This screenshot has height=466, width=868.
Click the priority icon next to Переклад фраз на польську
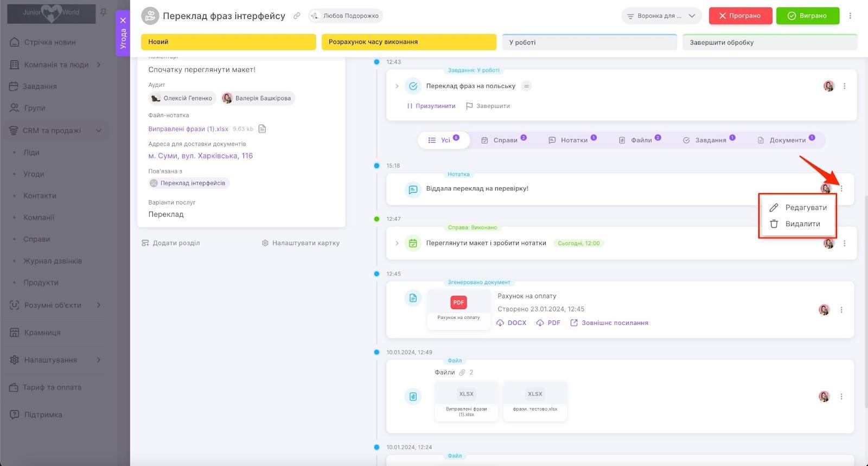click(526, 86)
